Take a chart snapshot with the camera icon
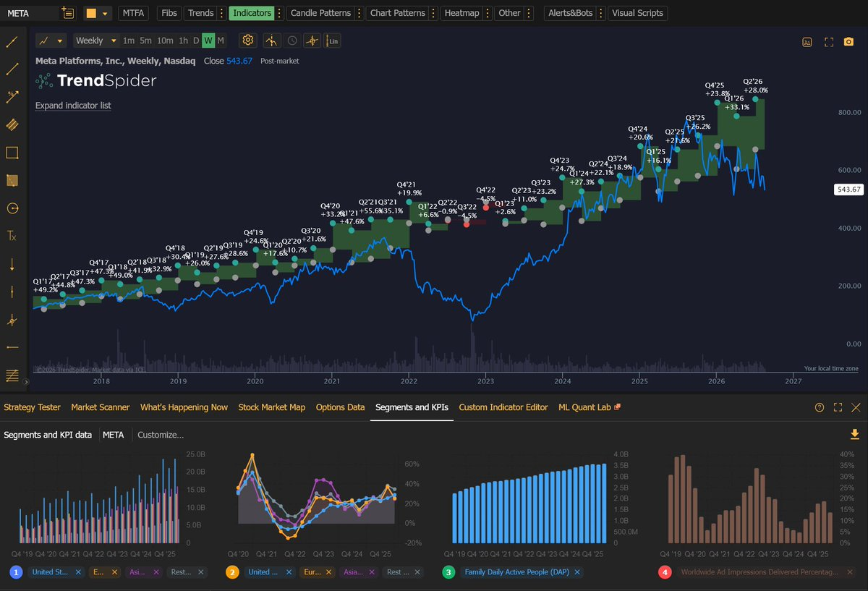This screenshot has height=591, width=868. pyautogui.click(x=848, y=42)
